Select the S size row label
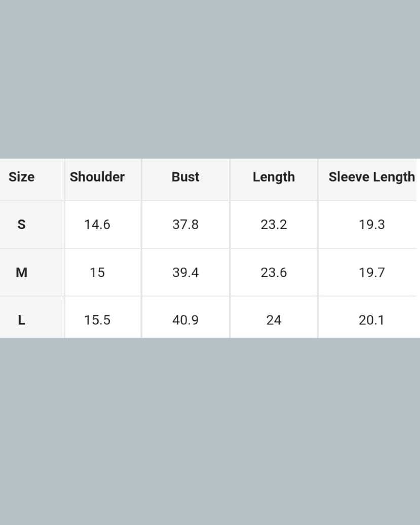This screenshot has width=420, height=525. (21, 224)
